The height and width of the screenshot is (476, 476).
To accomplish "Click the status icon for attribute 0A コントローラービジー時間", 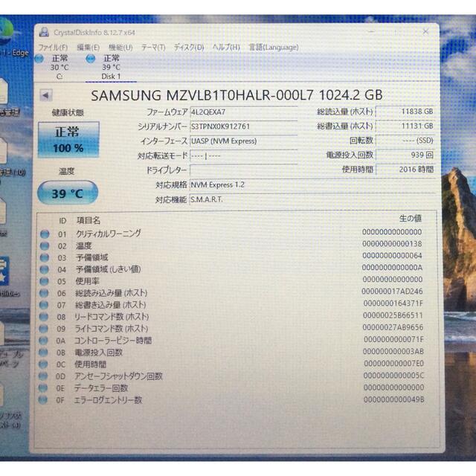I will tap(43, 341).
